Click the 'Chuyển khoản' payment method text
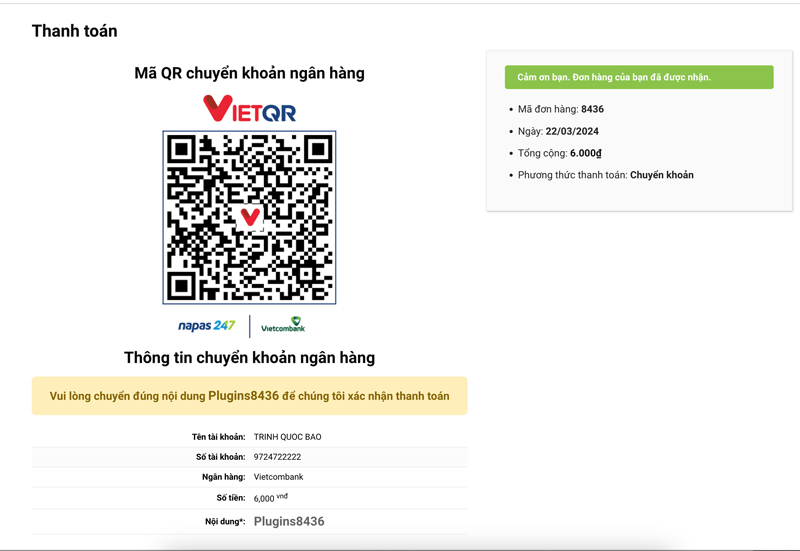 (x=661, y=175)
